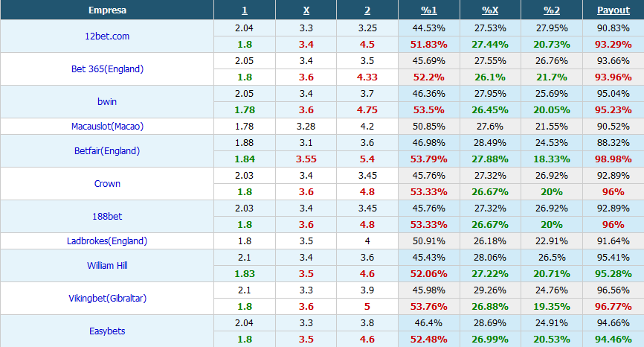Viewport: 644px width, 347px height.
Task: Open Bet 365(England) link
Action: [x=107, y=69]
